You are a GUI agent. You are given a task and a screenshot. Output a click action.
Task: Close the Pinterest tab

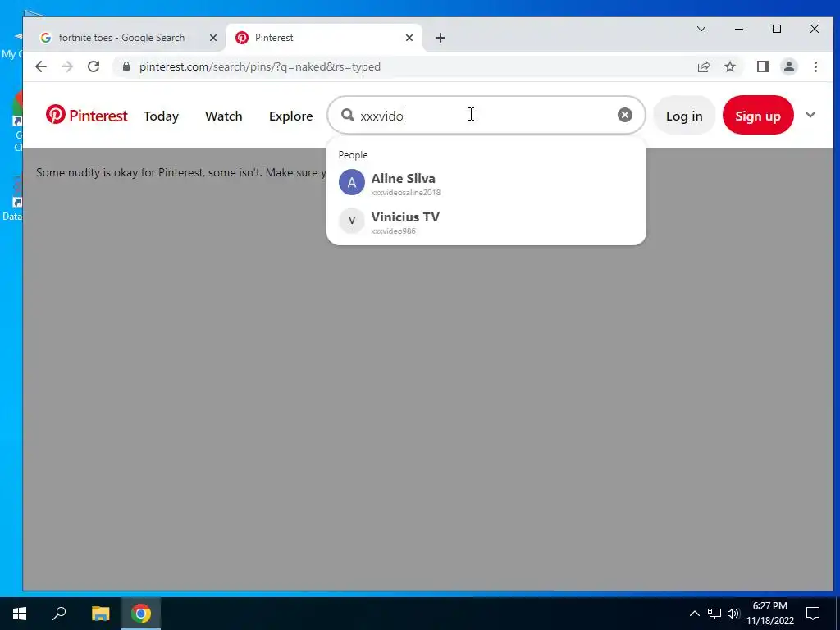point(409,38)
